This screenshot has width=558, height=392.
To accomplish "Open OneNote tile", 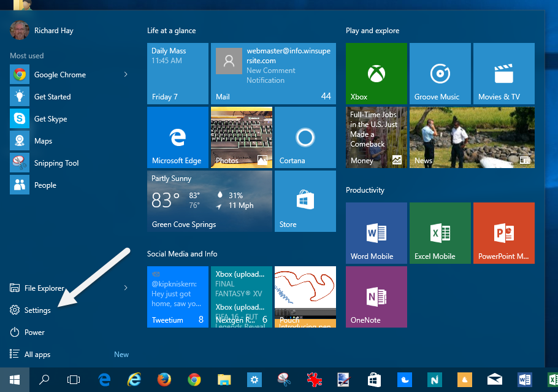I will coord(376,297).
